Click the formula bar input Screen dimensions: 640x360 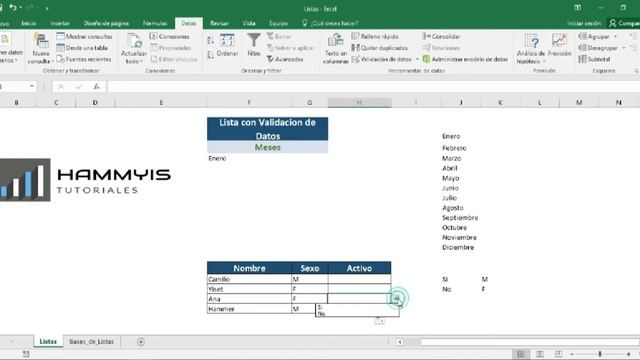click(373, 86)
